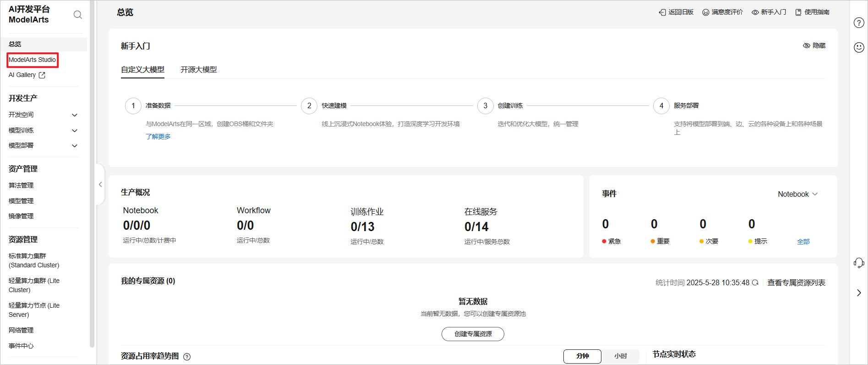Screen dimensions: 868x365
Task: Click the user guide document icon
Action: 798,12
